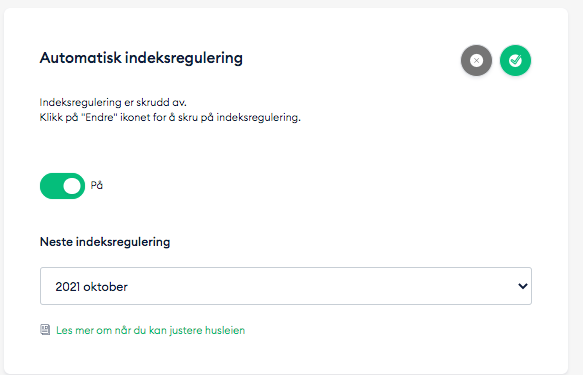This screenshot has width=583, height=375.
Task: Discard edits using the gray round button
Action: [476, 61]
